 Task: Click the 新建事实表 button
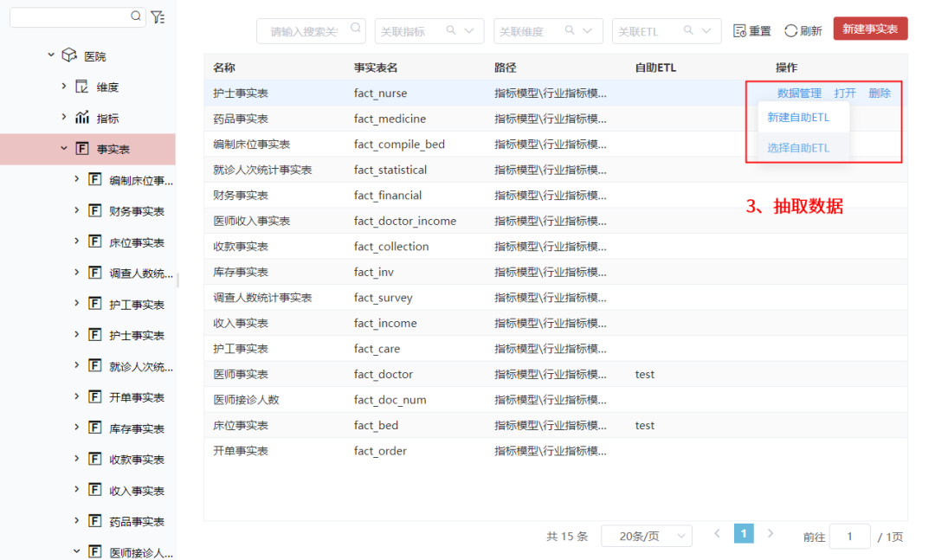870,29
